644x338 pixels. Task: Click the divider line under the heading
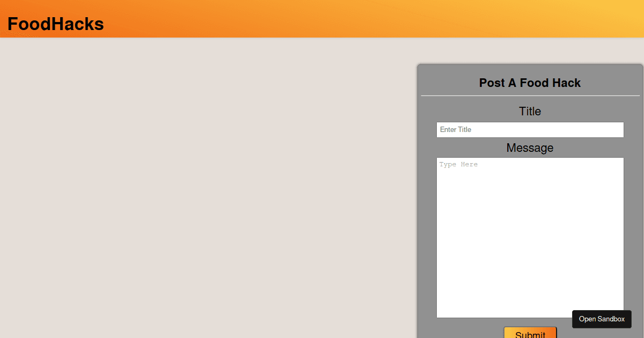(530, 95)
